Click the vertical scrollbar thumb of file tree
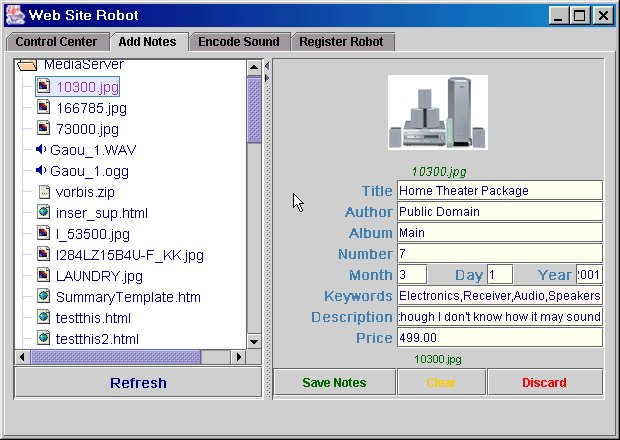 [x=254, y=110]
